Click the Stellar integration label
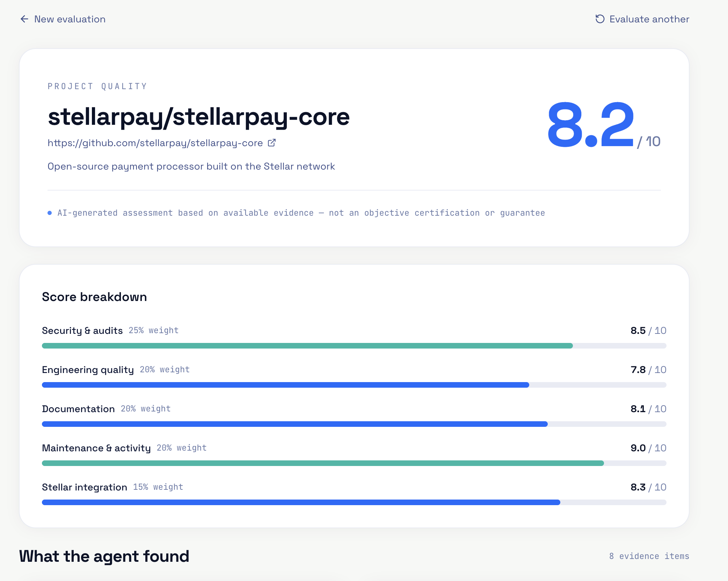The width and height of the screenshot is (728, 581). (85, 487)
